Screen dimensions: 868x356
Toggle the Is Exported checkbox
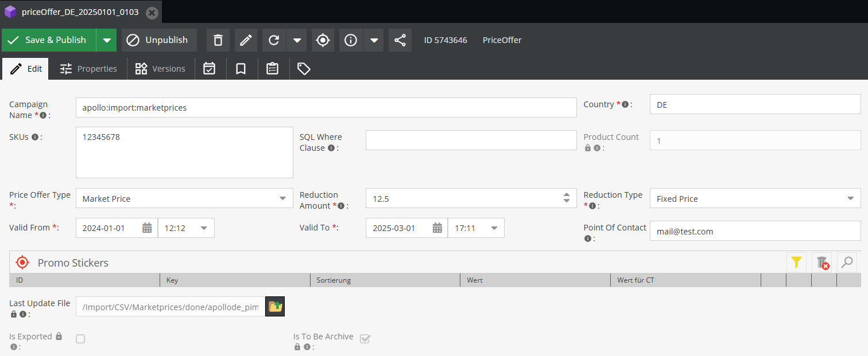point(80,339)
